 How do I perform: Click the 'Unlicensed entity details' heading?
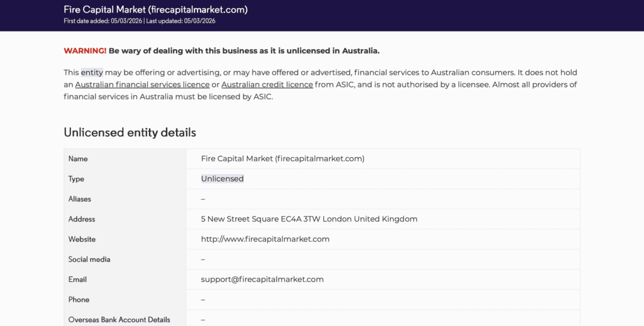click(130, 133)
